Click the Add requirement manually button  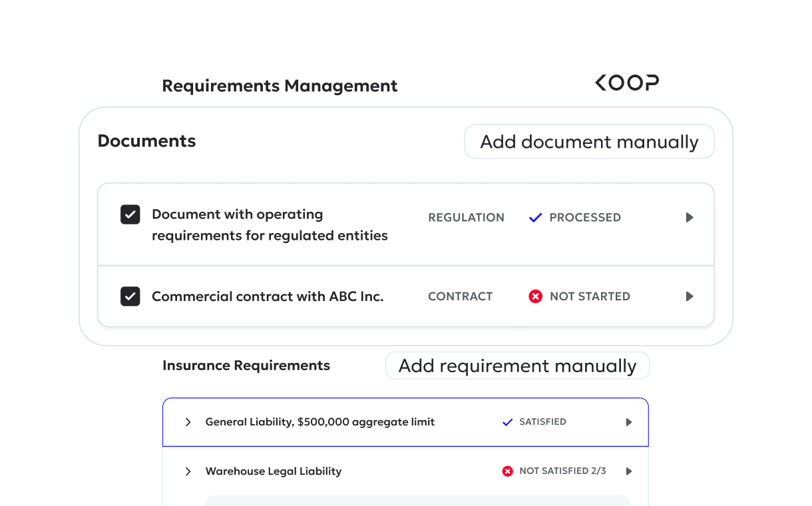click(517, 365)
